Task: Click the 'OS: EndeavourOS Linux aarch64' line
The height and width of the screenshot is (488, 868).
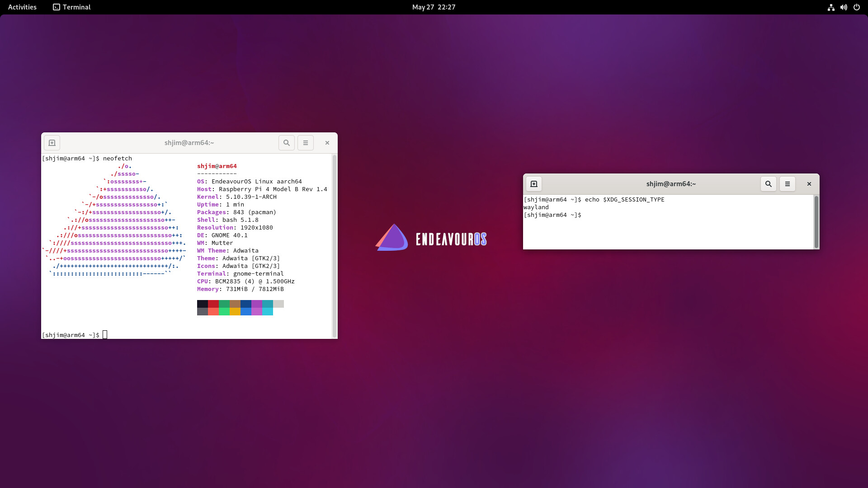Action: pos(250,182)
